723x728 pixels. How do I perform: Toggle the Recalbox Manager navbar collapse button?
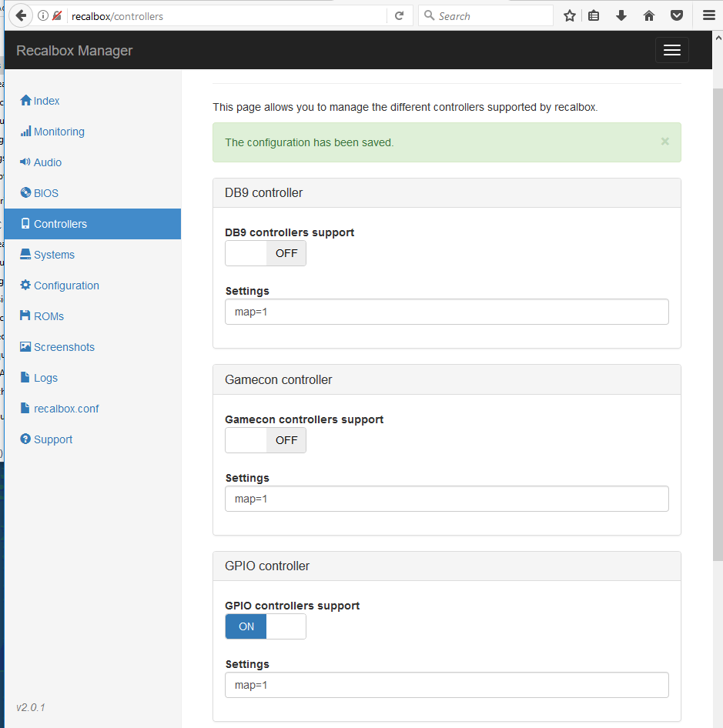point(672,50)
